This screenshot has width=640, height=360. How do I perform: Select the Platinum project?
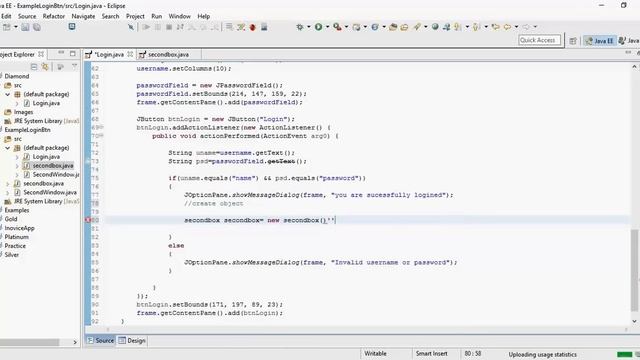click(17, 237)
